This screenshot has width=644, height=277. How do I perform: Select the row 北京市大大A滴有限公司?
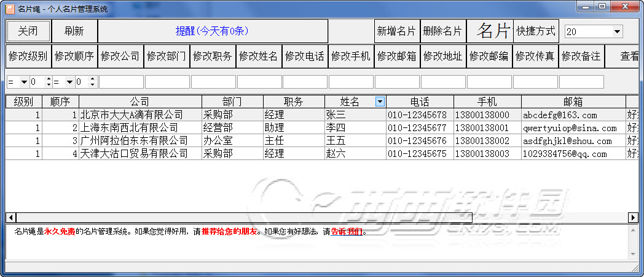[x=322, y=115]
